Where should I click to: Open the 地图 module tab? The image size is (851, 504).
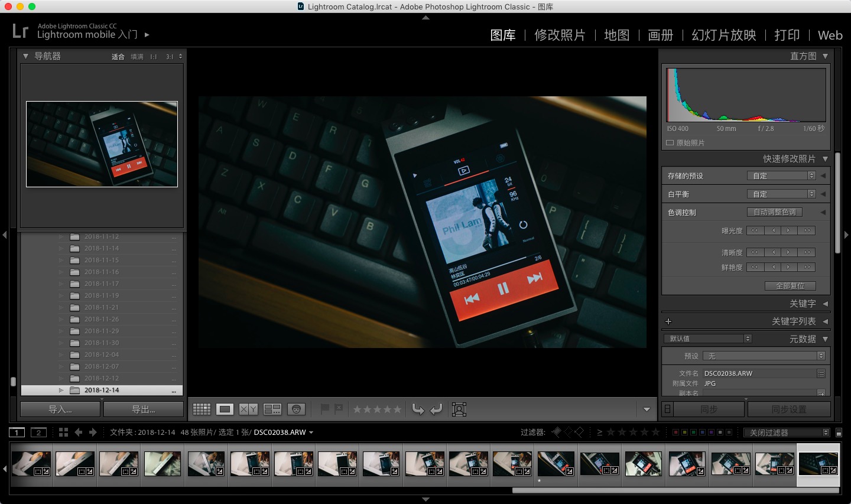point(616,35)
